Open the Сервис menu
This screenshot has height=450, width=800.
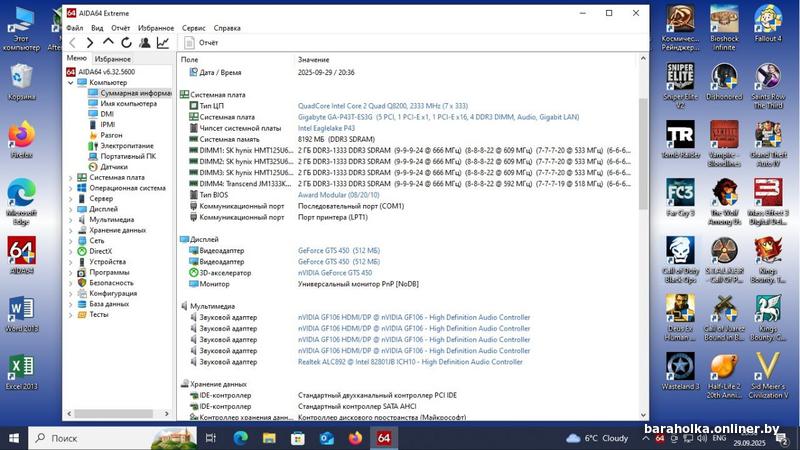click(x=194, y=28)
